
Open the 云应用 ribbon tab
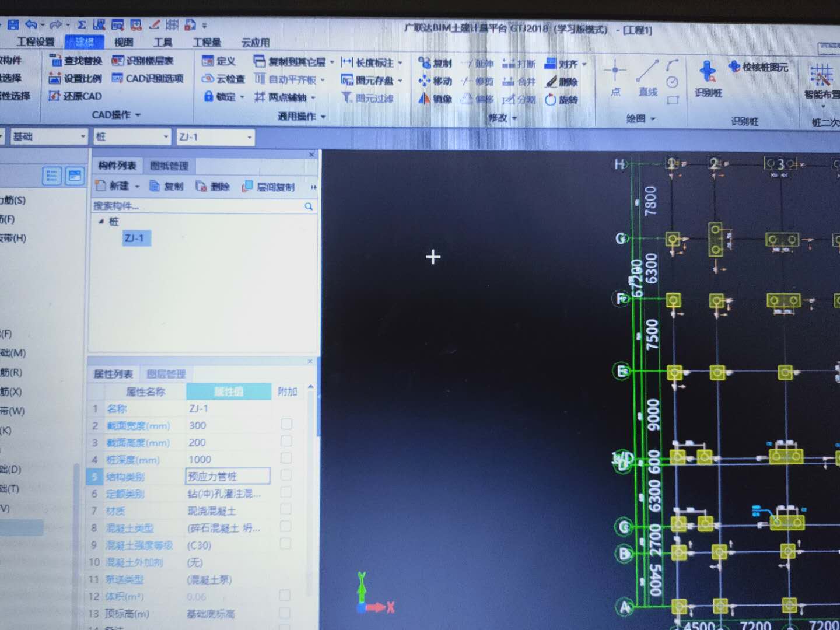(256, 43)
